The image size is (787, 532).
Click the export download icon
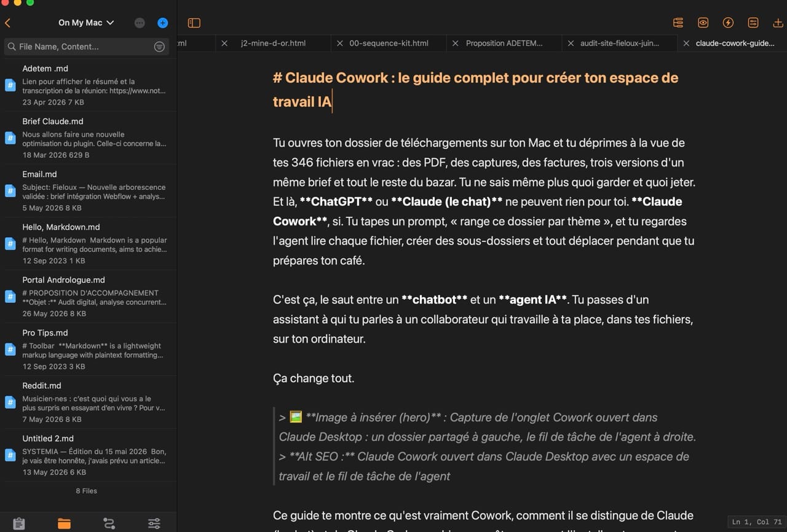pos(777,23)
